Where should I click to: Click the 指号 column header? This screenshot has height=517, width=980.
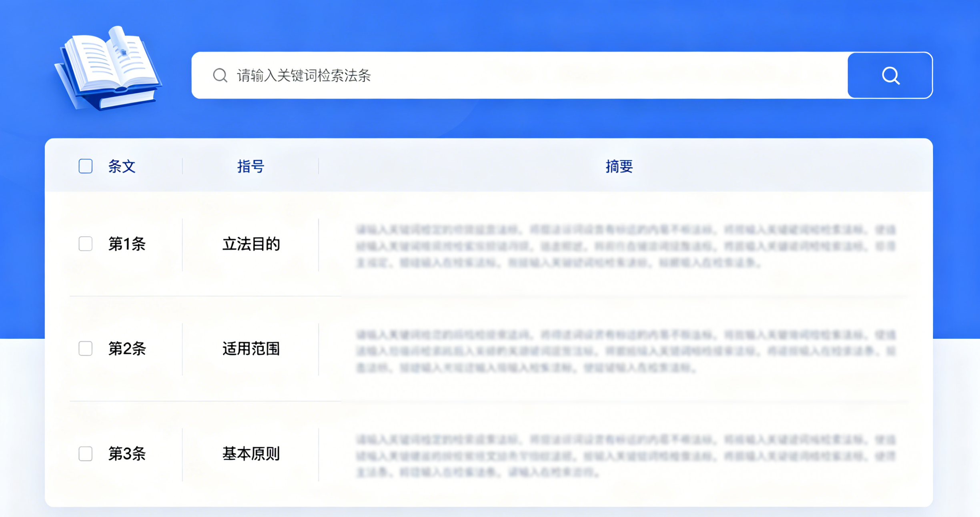click(x=251, y=166)
